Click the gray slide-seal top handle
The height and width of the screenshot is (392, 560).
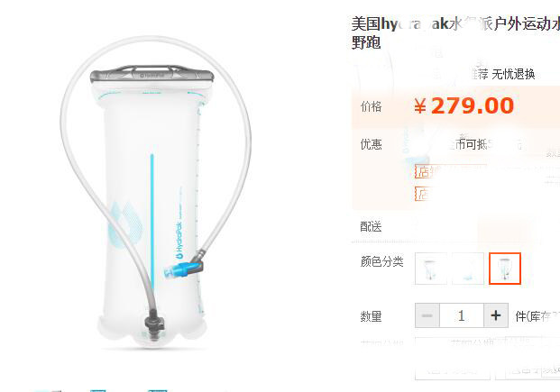(x=151, y=75)
